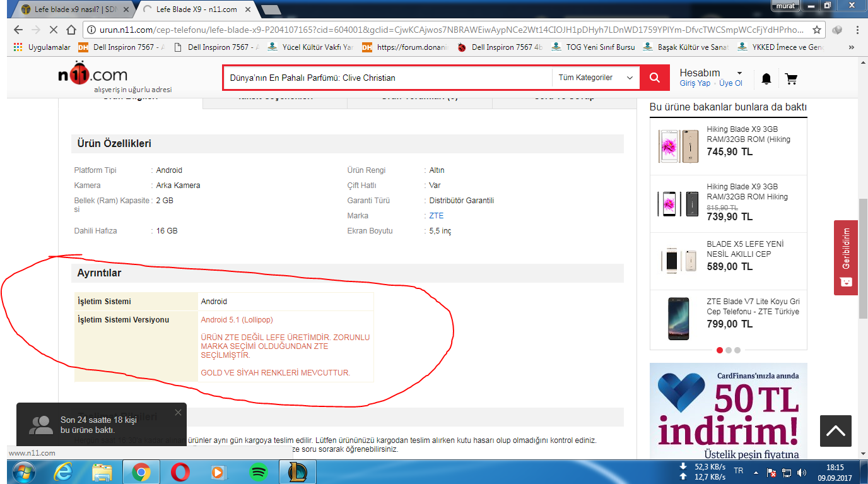Screen dimensions: 868x484
Task: Open the media player taskbar icon
Action: tap(220, 471)
